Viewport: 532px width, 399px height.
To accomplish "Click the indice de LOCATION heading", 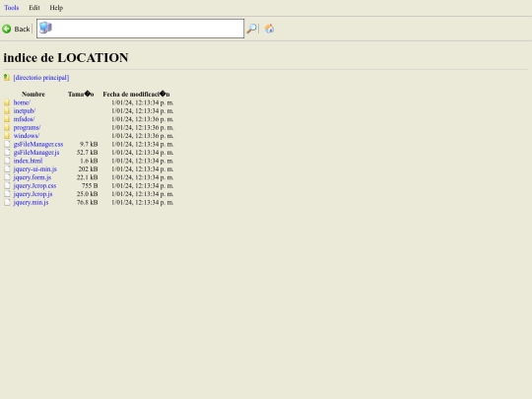I will tap(66, 58).
